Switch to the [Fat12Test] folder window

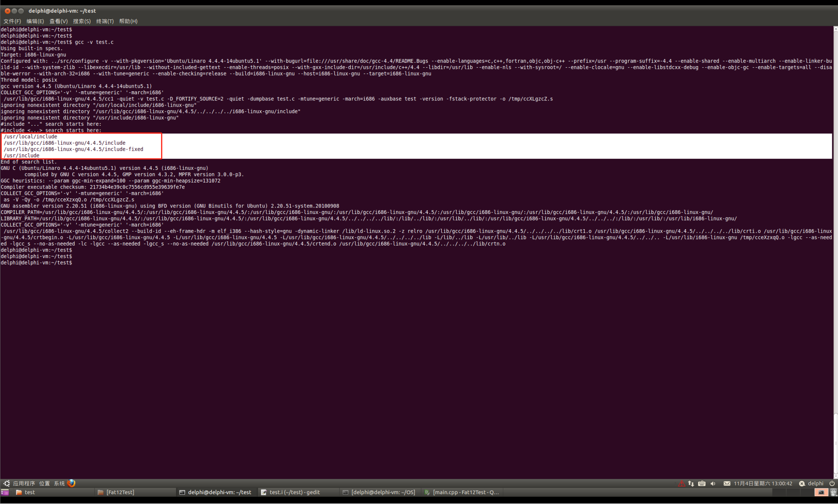coord(120,492)
